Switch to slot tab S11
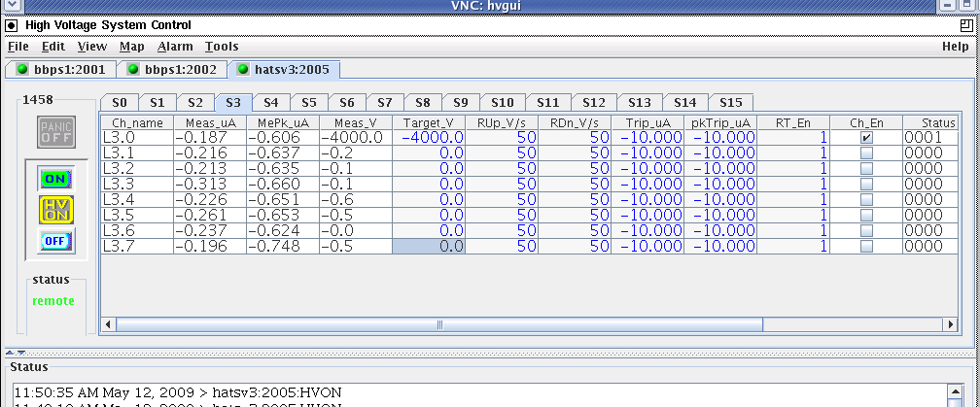980x407 pixels. tap(548, 103)
